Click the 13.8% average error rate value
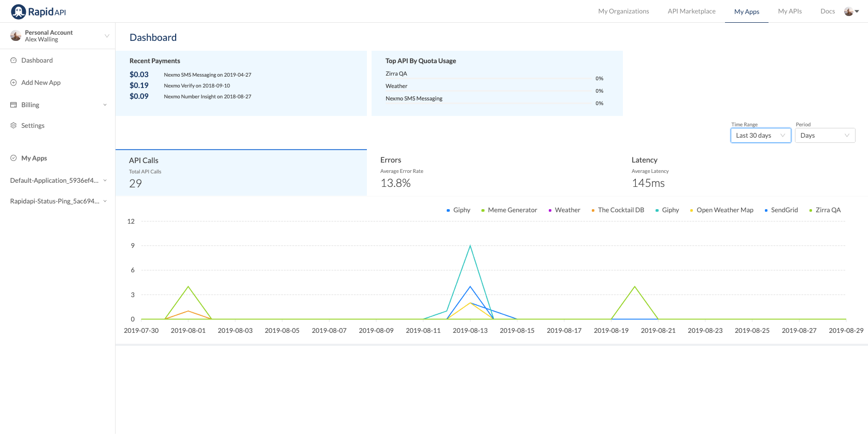This screenshot has width=868, height=439. coord(395,183)
